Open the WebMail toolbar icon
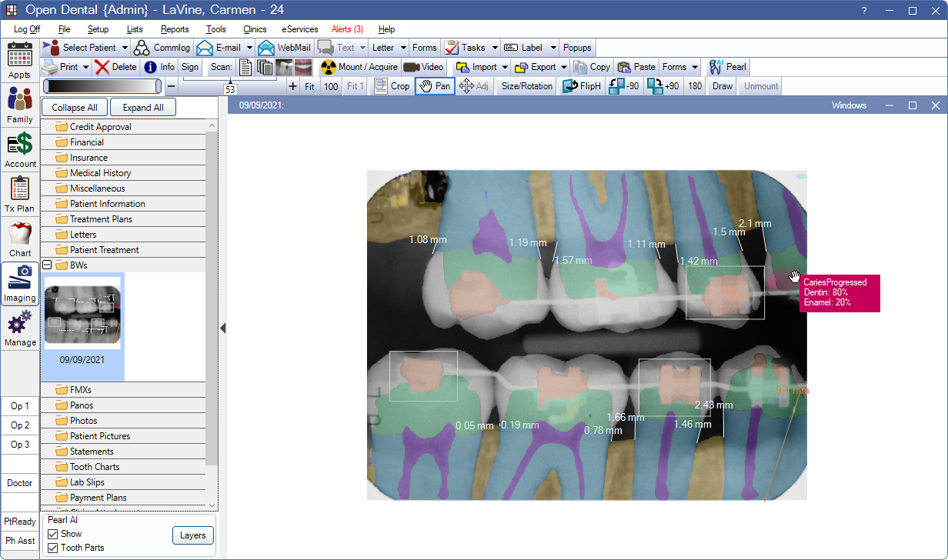 click(266, 48)
